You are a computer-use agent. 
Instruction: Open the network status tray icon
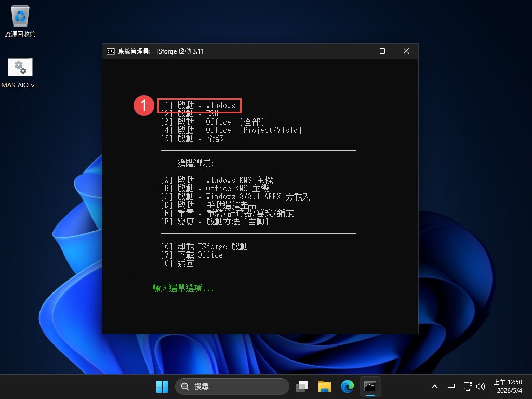click(468, 387)
